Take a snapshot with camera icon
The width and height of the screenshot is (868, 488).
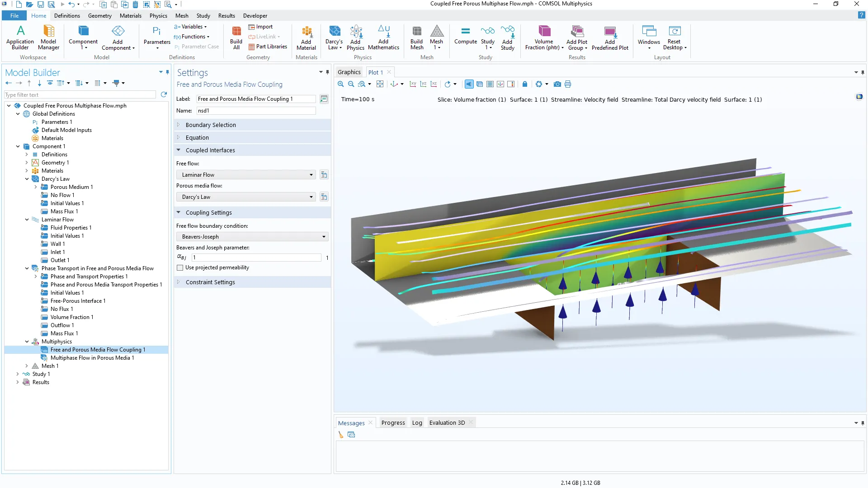[557, 84]
